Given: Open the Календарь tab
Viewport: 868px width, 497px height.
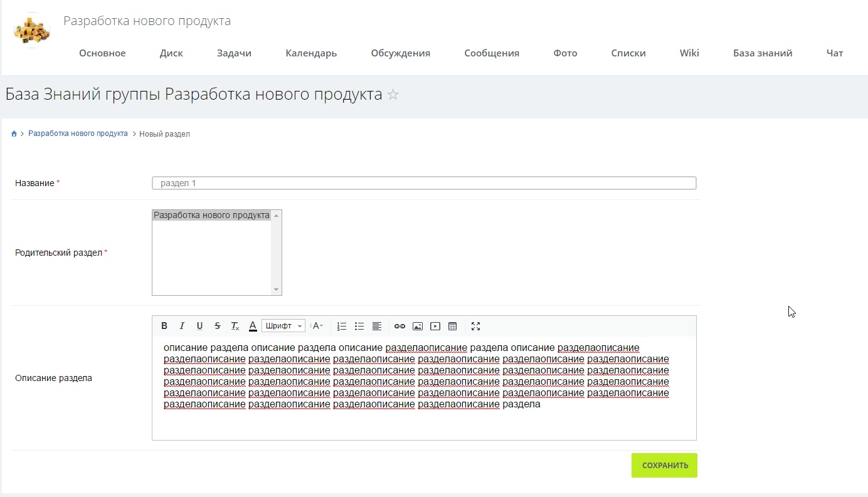Looking at the screenshot, I should pyautogui.click(x=311, y=53).
